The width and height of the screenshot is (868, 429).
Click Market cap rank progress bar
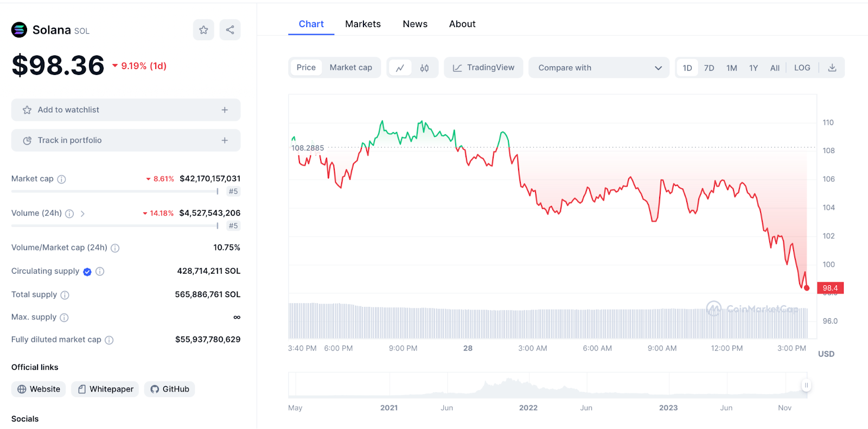[115, 191]
